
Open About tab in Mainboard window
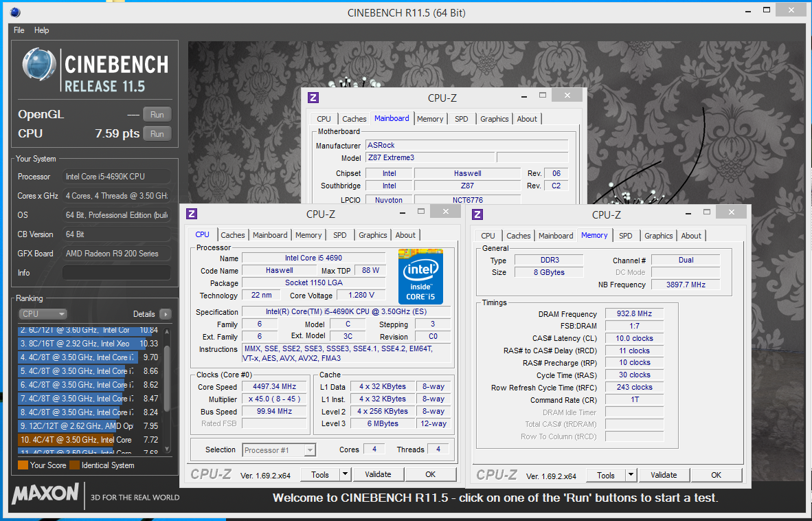pos(527,119)
